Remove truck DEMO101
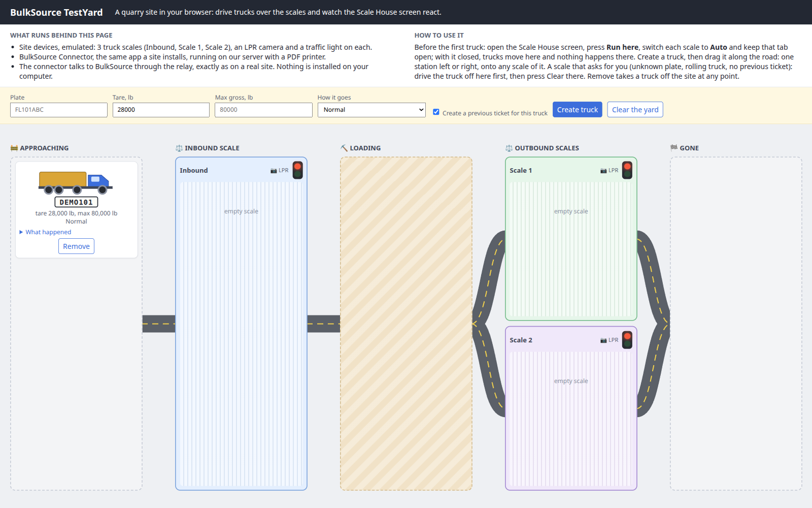 pyautogui.click(x=76, y=246)
